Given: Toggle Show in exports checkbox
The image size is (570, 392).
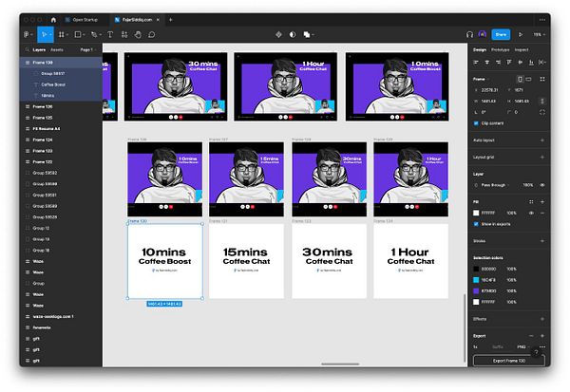Looking at the screenshot, I should click(476, 224).
